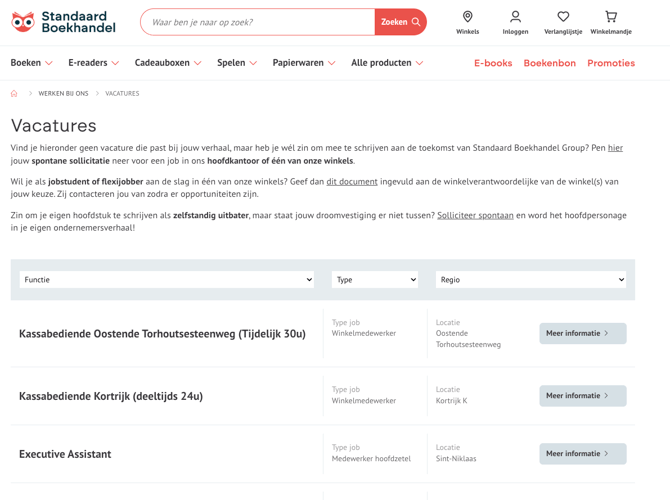This screenshot has width=670, height=500.
Task: Click Meer informatie for Kassabediende Kortrijk
Action: pyautogui.click(x=583, y=396)
